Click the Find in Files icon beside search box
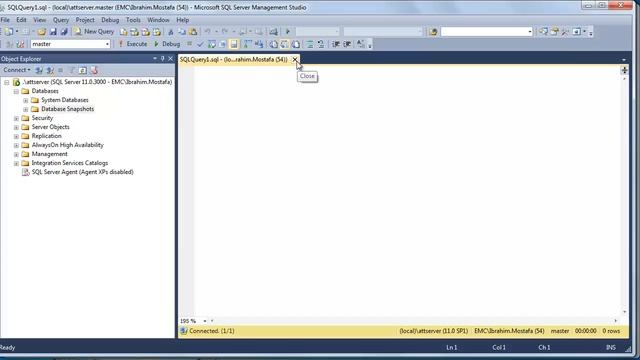The image size is (640, 360). [433, 31]
